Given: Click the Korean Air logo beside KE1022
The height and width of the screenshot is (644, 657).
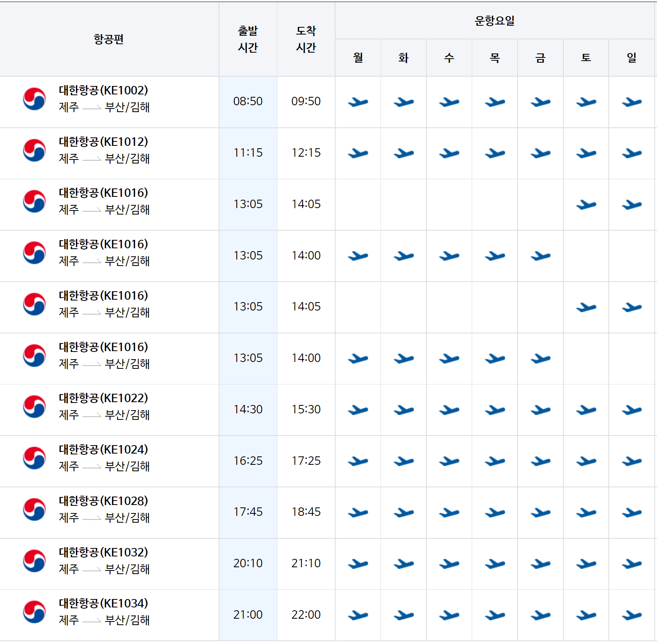Looking at the screenshot, I should click(x=34, y=407).
